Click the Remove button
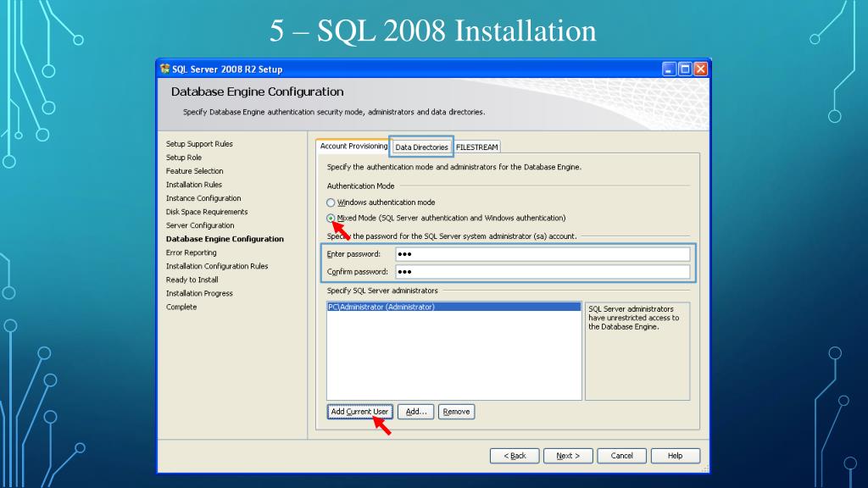868x488 pixels. point(457,412)
